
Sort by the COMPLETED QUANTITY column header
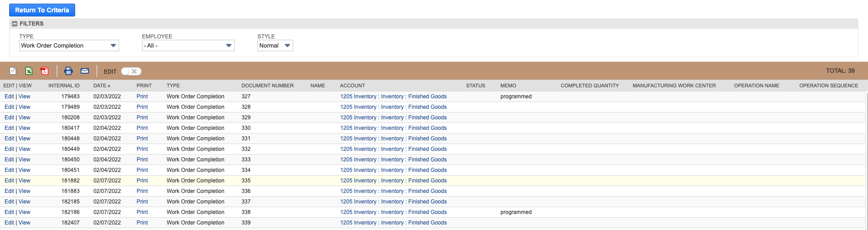coord(590,86)
